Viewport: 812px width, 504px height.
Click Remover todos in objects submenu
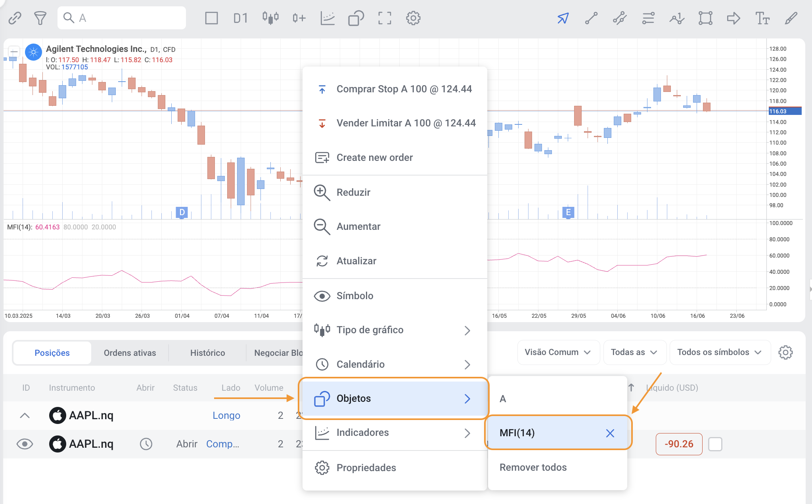point(533,467)
